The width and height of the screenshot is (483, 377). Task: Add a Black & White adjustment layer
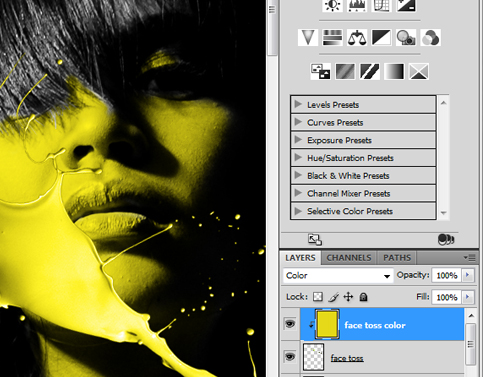click(381, 37)
